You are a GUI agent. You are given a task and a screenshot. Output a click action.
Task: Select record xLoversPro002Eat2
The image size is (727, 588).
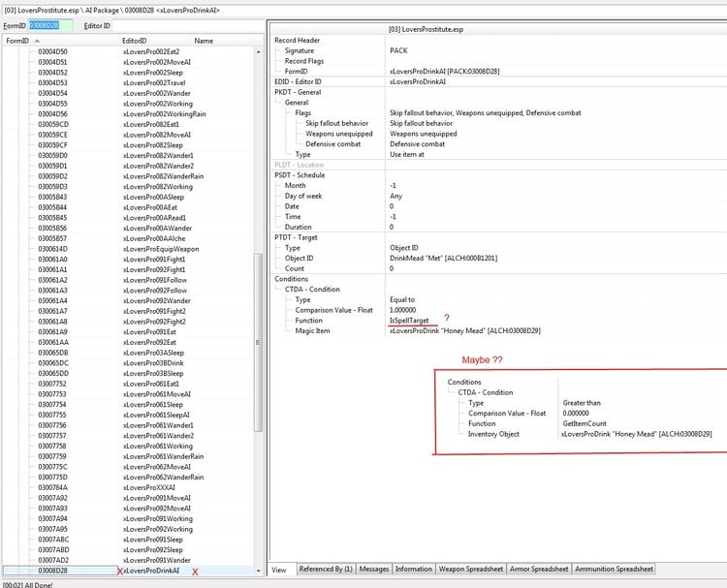[x=151, y=51]
